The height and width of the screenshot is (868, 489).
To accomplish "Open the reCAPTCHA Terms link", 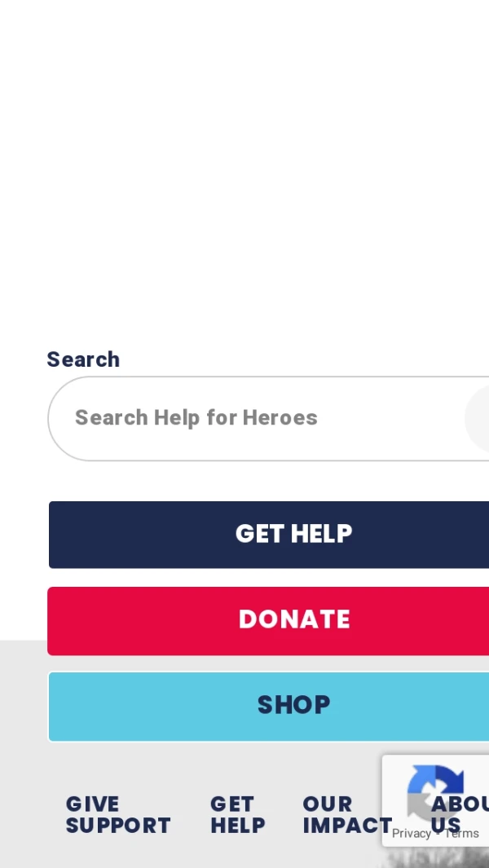I will click(x=461, y=834).
